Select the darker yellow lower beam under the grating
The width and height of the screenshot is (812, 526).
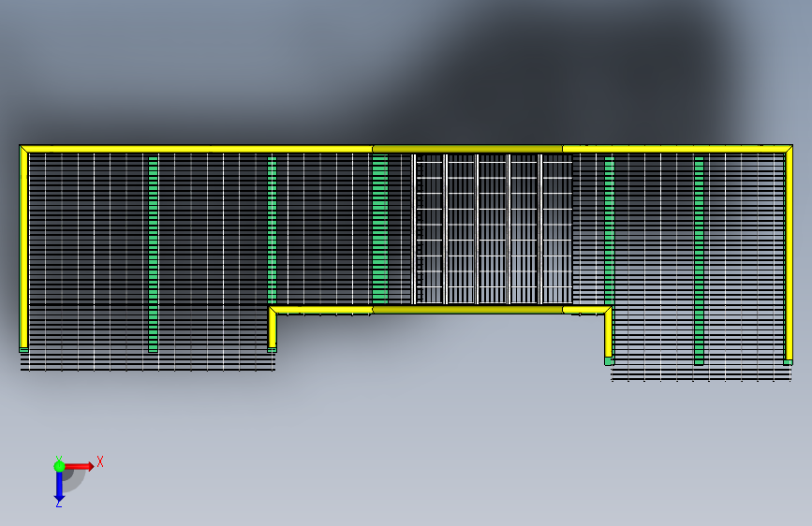click(467, 310)
